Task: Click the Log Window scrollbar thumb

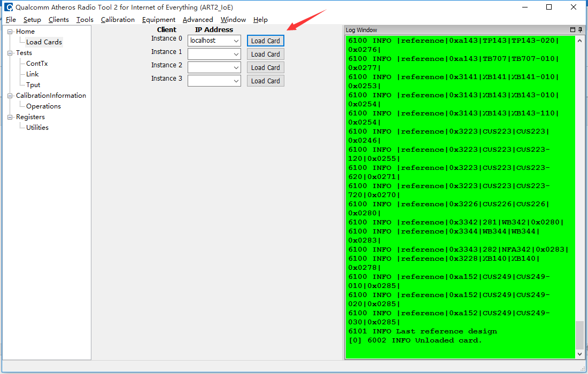Action: pyautogui.click(x=579, y=334)
